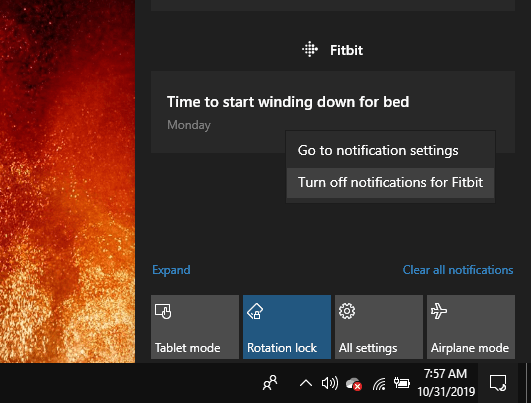The width and height of the screenshot is (531, 403).
Task: Enable Airplane mode quick action
Action: [471, 327]
